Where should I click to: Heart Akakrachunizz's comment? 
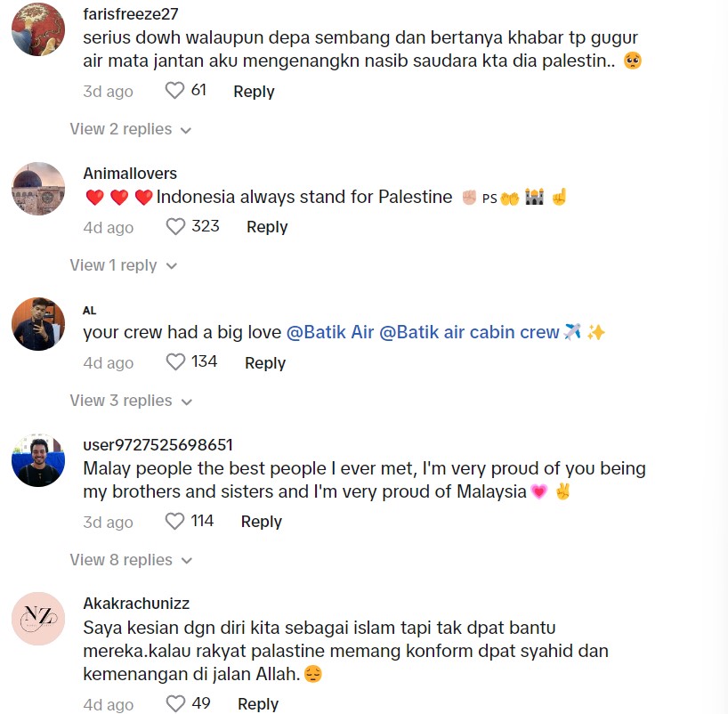[x=175, y=704]
